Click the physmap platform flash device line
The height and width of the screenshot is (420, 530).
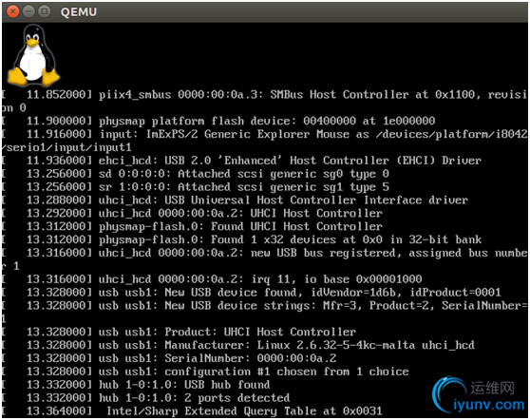pos(218,121)
